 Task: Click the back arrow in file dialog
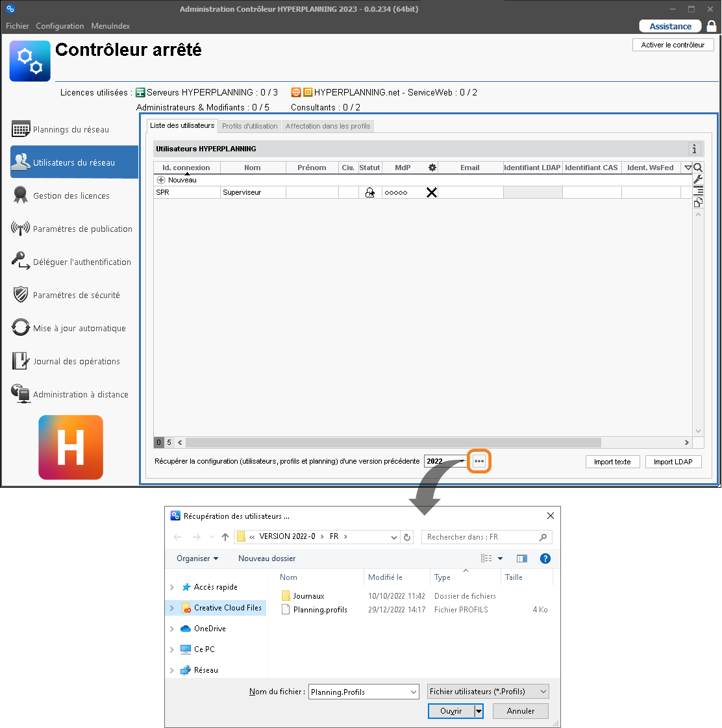177,537
